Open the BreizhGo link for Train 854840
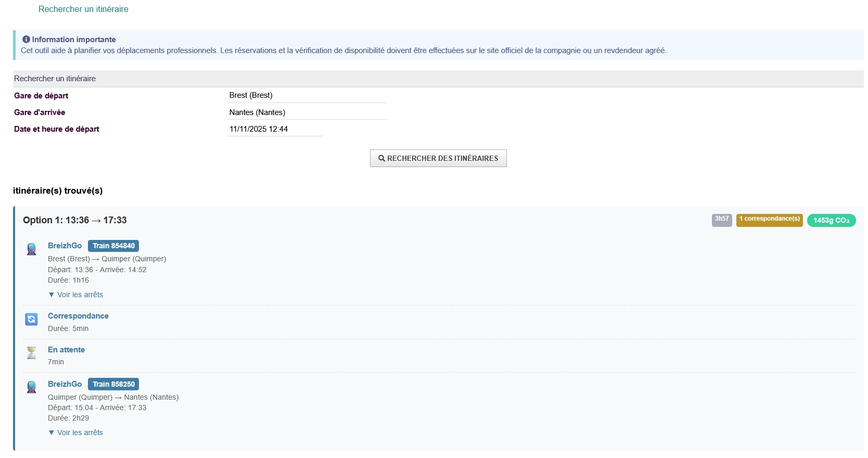 [x=65, y=246]
